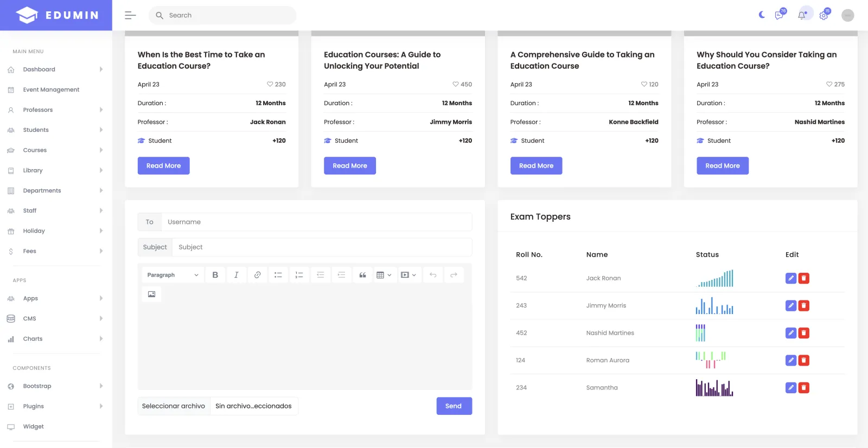Delete Jimmy Morris's exam row
Screen dimensions: 868x448
[804, 305]
